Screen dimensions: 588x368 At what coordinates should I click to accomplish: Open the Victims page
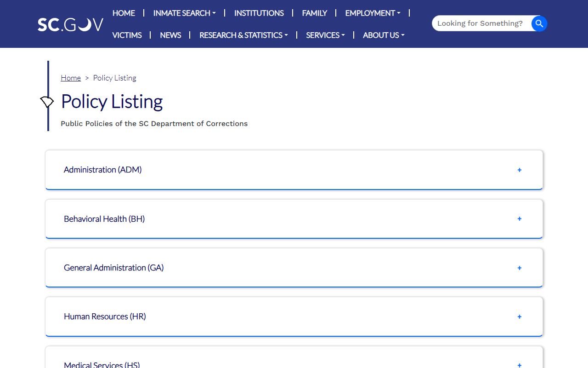pos(127,35)
